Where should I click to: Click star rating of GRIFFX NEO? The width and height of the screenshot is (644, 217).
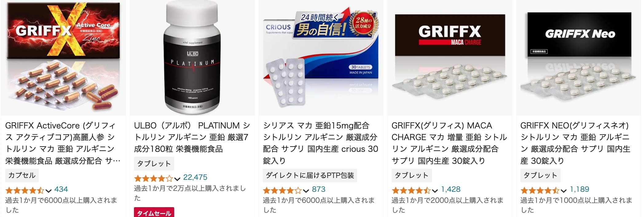pos(540,190)
